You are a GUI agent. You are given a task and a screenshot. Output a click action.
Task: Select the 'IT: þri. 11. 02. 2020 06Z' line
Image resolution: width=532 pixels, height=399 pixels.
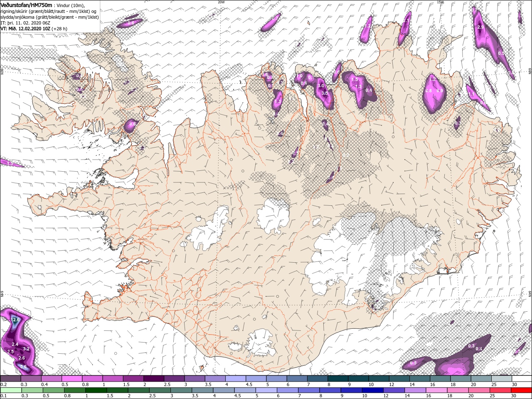26,23
